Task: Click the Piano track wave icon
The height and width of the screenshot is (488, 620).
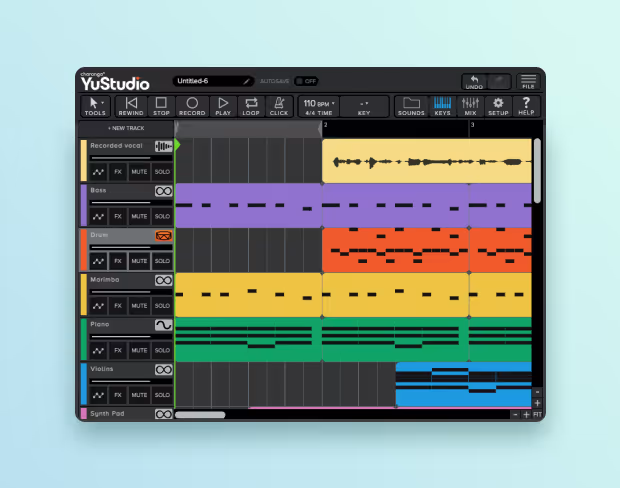Action: [163, 325]
